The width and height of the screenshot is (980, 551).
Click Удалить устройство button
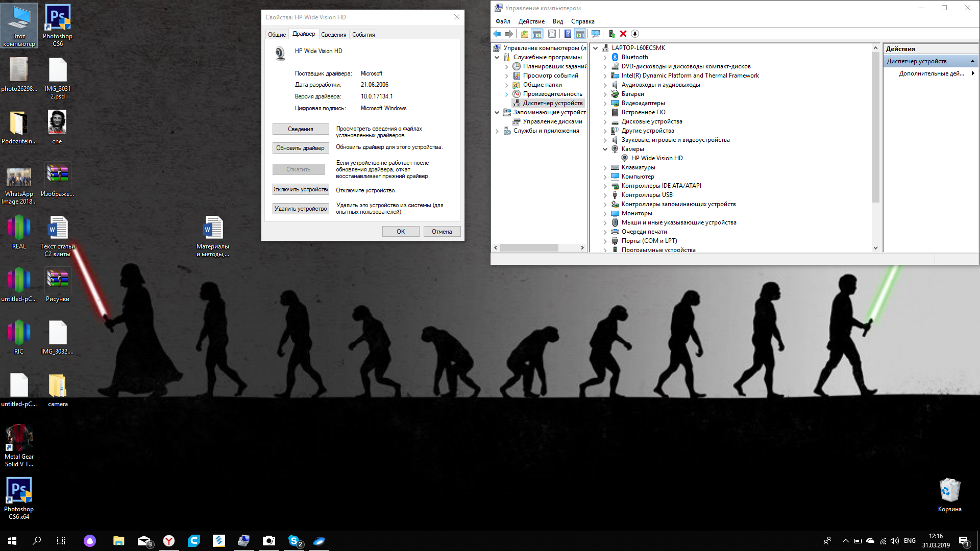tap(301, 209)
